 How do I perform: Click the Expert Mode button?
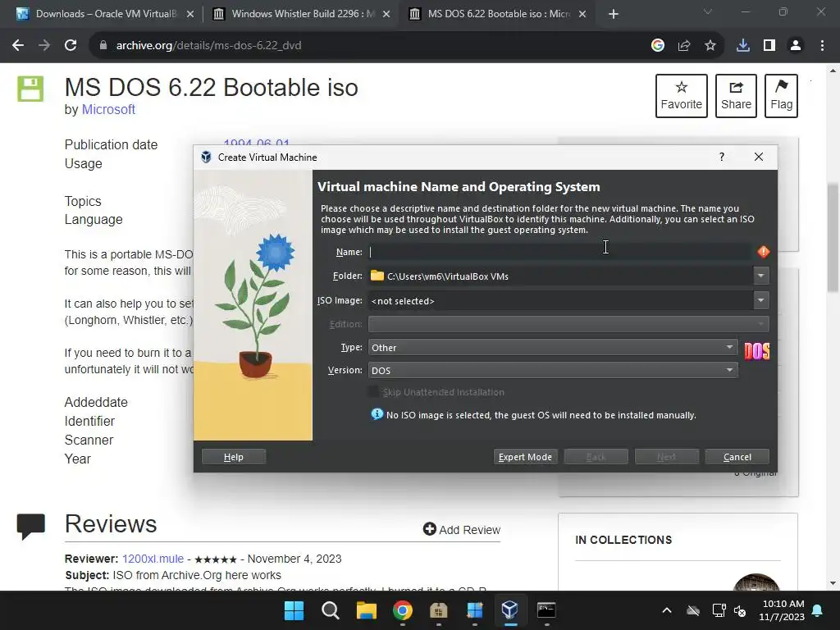[x=525, y=457]
